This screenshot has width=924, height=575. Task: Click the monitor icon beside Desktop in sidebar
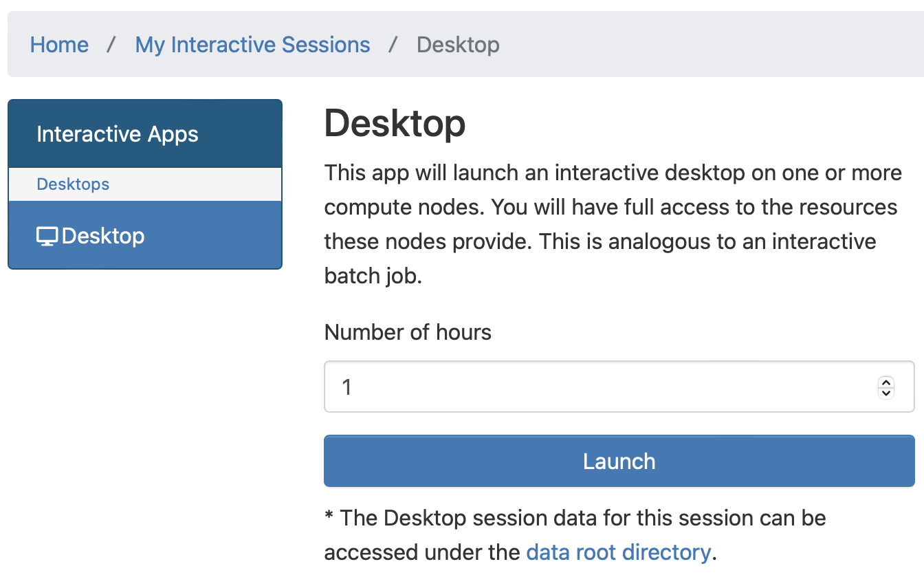(47, 237)
